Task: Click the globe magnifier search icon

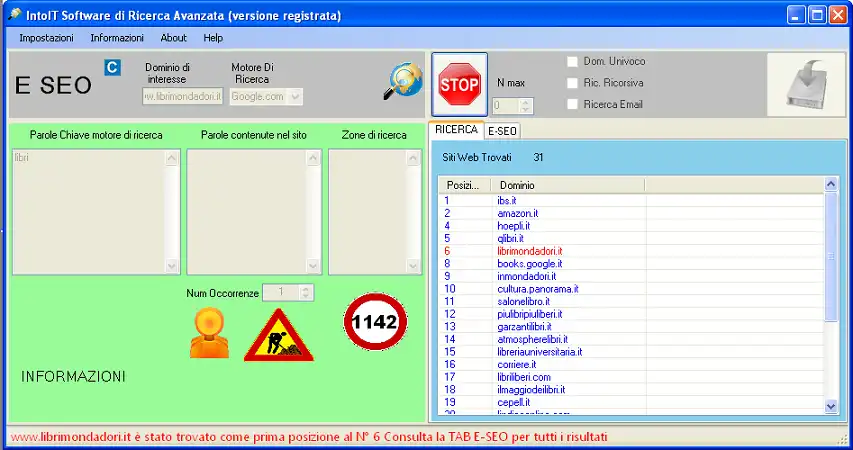Action: [x=403, y=81]
